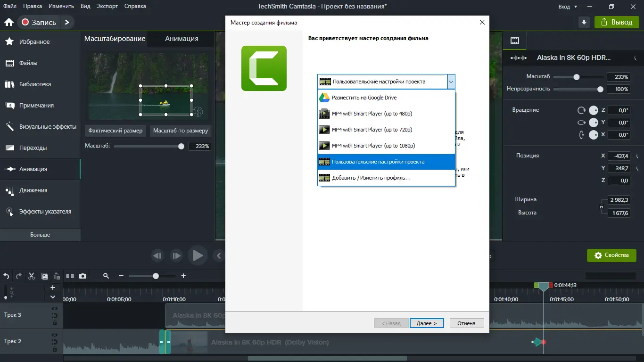Click the position X value field -437,4
Image resolution: width=644 pixels, height=362 pixels.
tap(619, 156)
